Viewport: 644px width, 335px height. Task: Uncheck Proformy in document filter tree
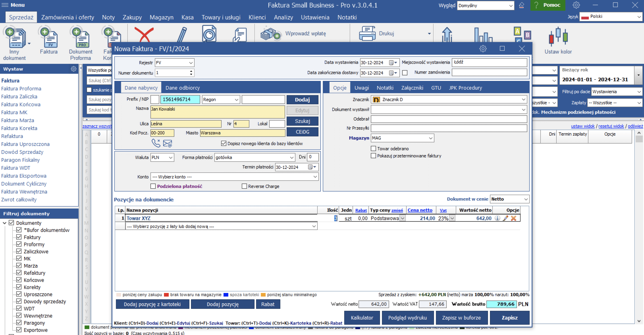[x=19, y=244]
